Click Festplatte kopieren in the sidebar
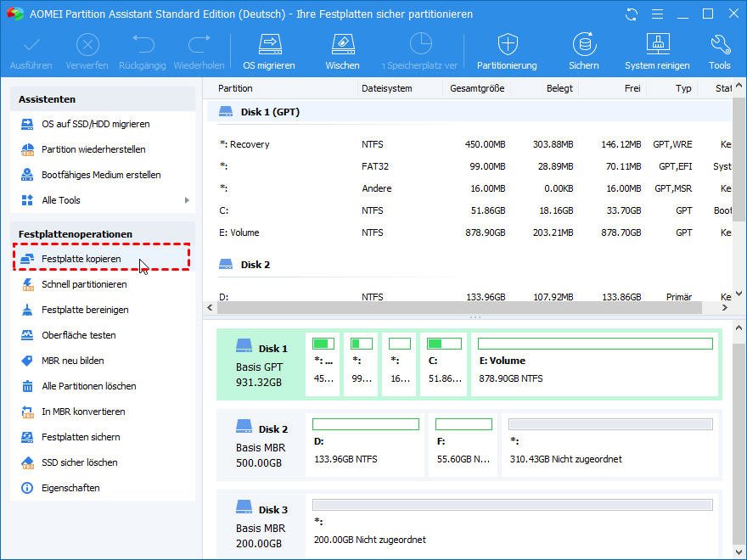Viewport: 747px width, 560px height. [81, 259]
